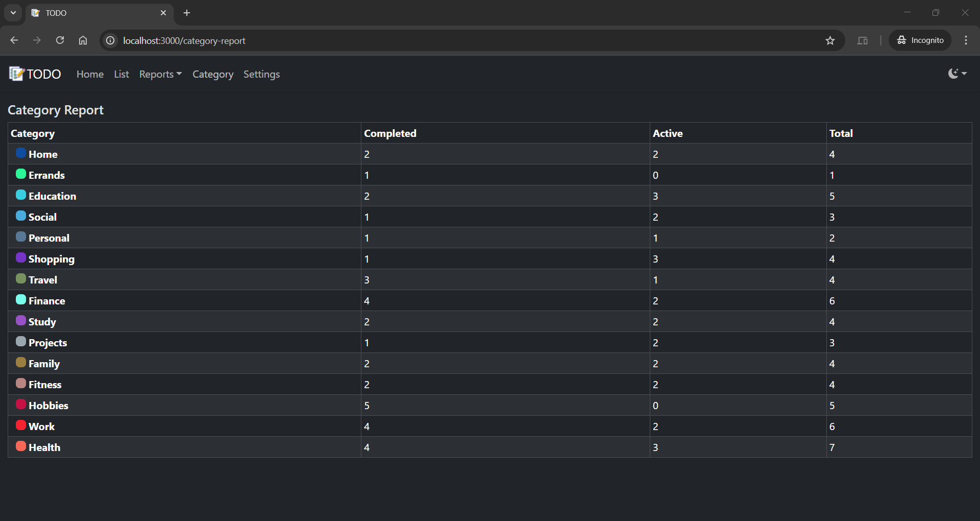Click the Incognito profile button
The height and width of the screenshot is (521, 980).
click(x=920, y=40)
